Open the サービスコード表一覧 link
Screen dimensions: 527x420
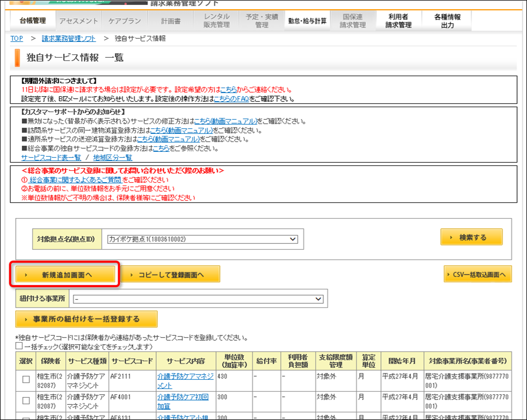(51, 157)
